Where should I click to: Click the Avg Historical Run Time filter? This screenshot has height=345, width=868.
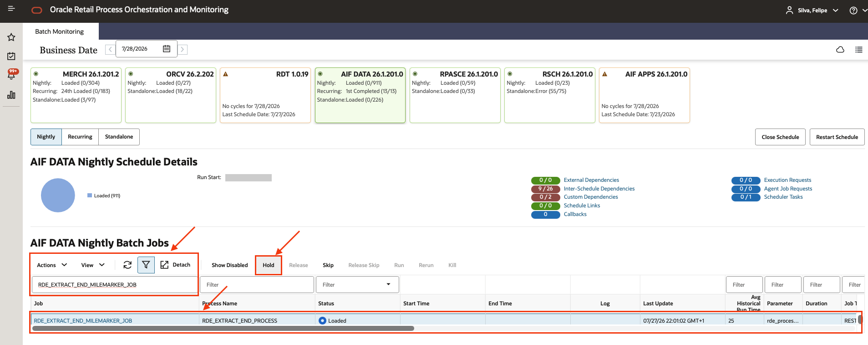click(x=744, y=285)
